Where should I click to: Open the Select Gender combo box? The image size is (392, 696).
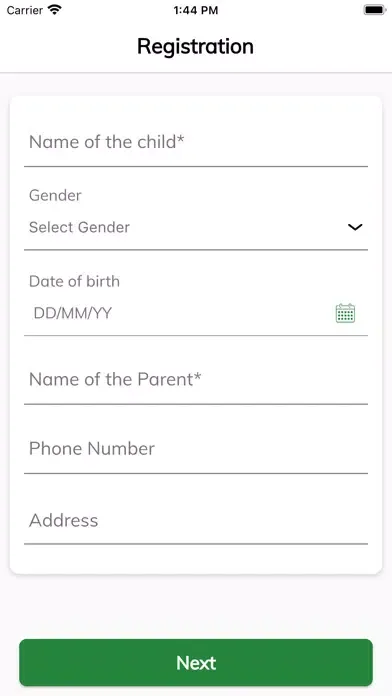tap(196, 227)
